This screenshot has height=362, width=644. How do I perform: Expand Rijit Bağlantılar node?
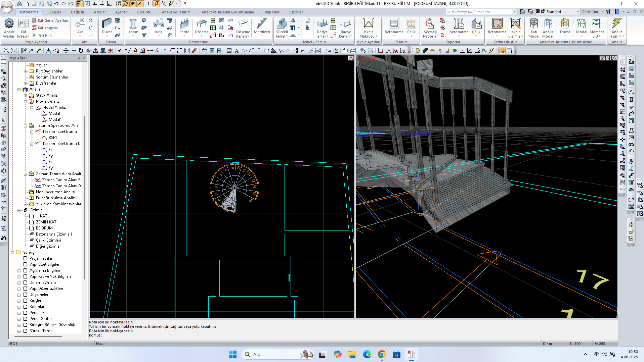point(25,71)
